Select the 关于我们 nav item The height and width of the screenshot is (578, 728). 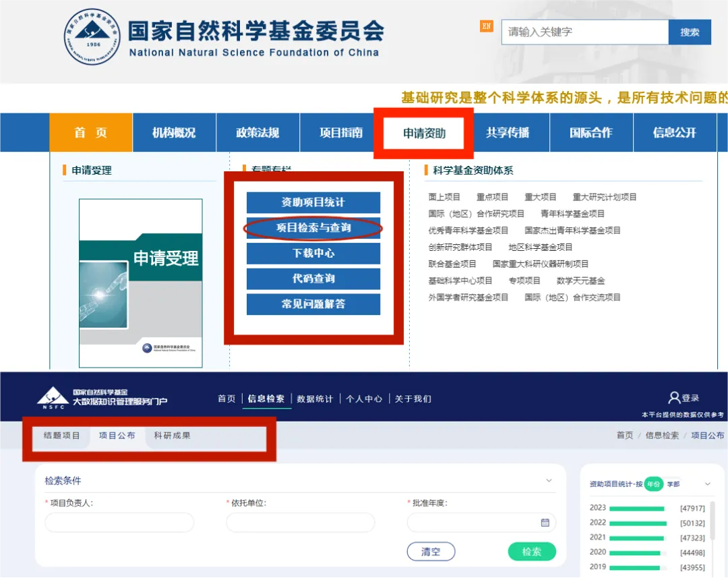(413, 399)
